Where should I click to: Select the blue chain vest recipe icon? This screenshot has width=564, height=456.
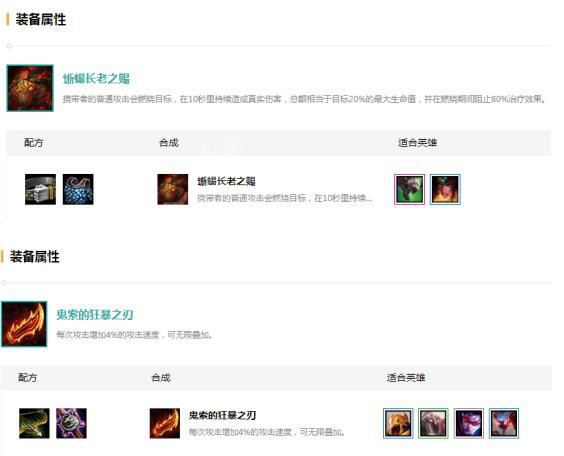point(78,190)
